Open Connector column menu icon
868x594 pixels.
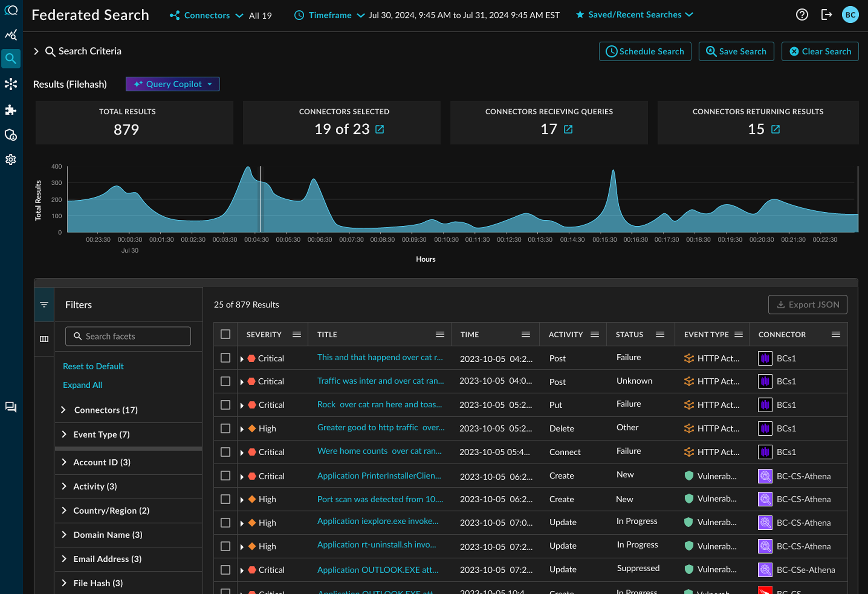tap(836, 334)
